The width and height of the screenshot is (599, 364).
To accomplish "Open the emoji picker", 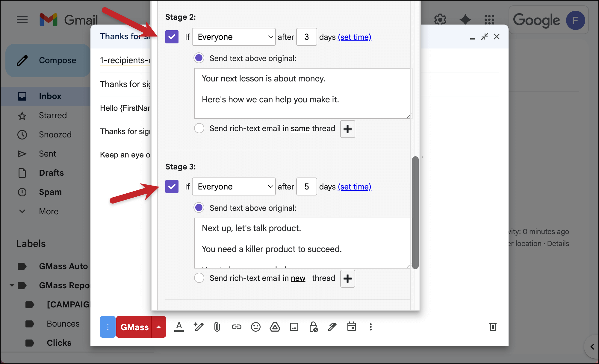I will (x=255, y=327).
